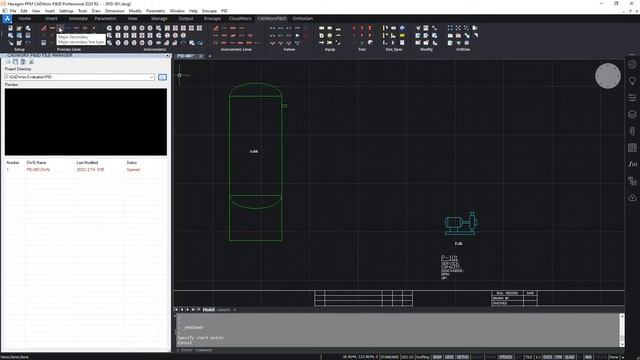Select the Major Secondary process line tool
The width and height of the screenshot is (640, 360).
(60, 28)
